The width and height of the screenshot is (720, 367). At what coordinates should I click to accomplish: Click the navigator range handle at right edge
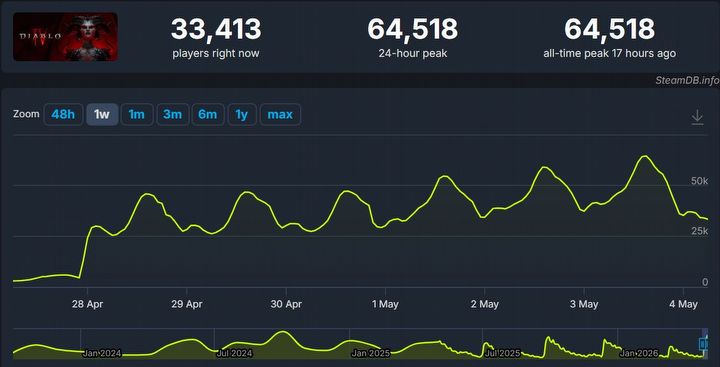tap(703, 344)
